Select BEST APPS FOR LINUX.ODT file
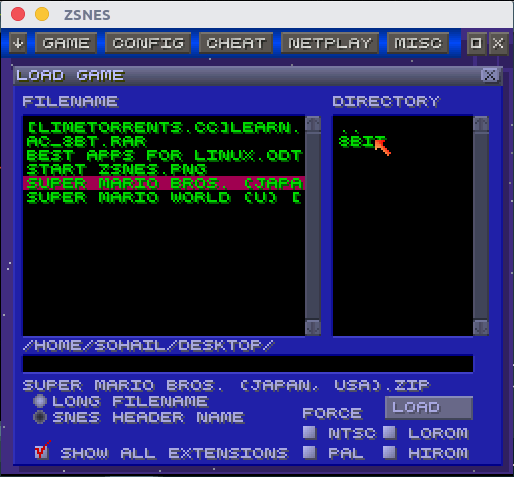Screen dimensions: 514x477 pyautogui.click(x=164, y=156)
